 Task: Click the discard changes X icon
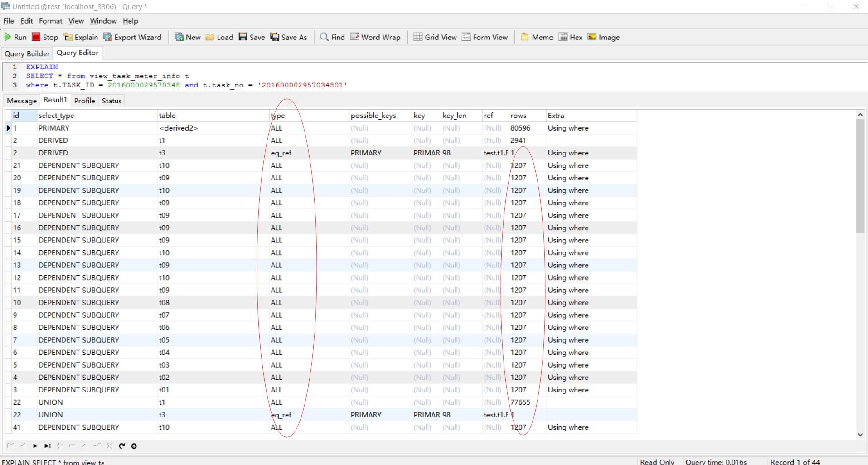pos(109,446)
